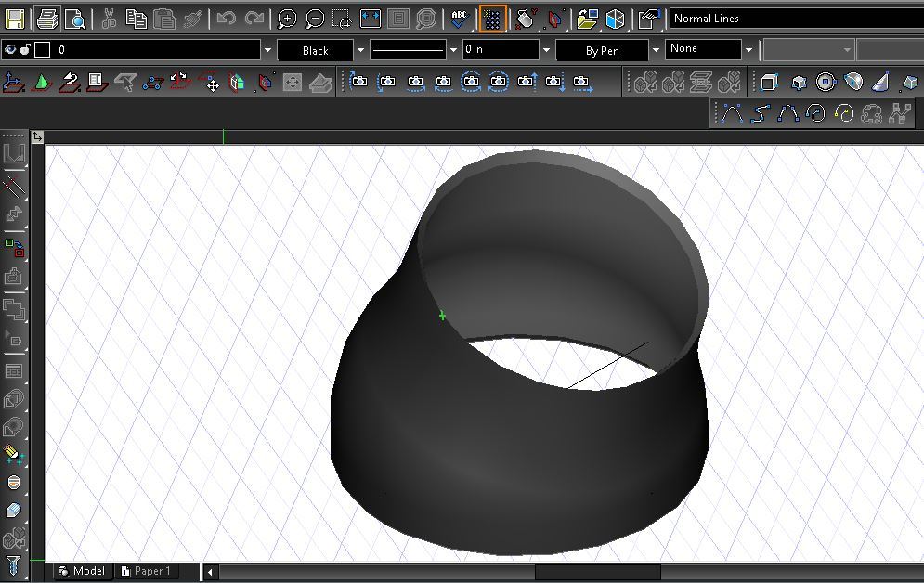
Task: Select the Box 3D primitive tool
Action: (x=769, y=83)
